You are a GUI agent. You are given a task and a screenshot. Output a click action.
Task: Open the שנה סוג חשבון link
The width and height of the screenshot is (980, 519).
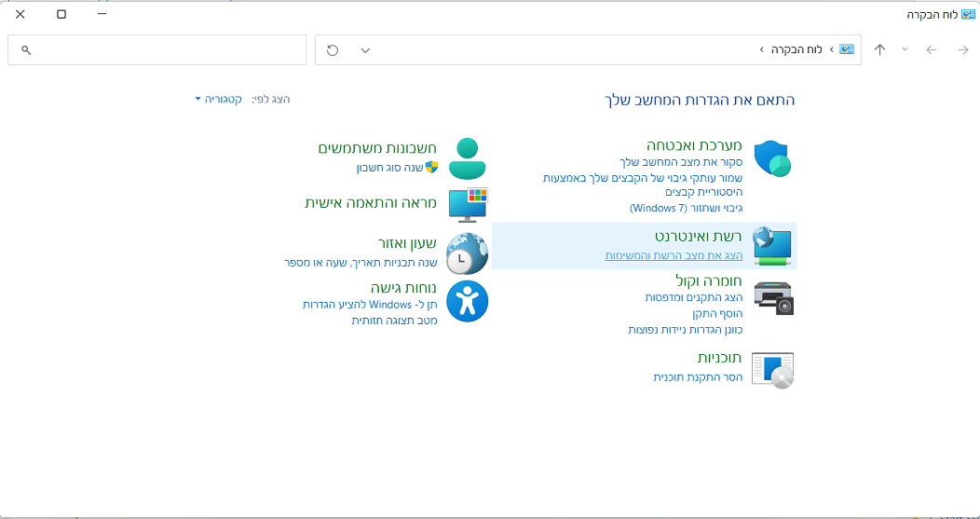click(x=390, y=168)
